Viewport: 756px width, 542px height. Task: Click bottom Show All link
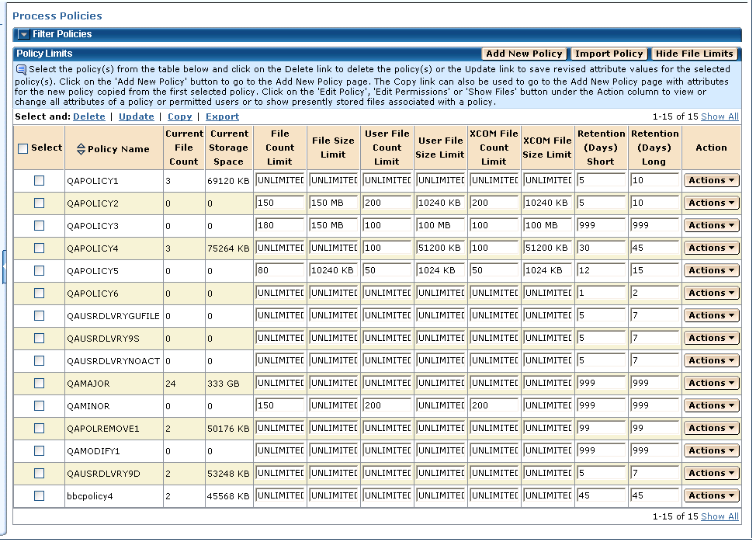tap(720, 516)
